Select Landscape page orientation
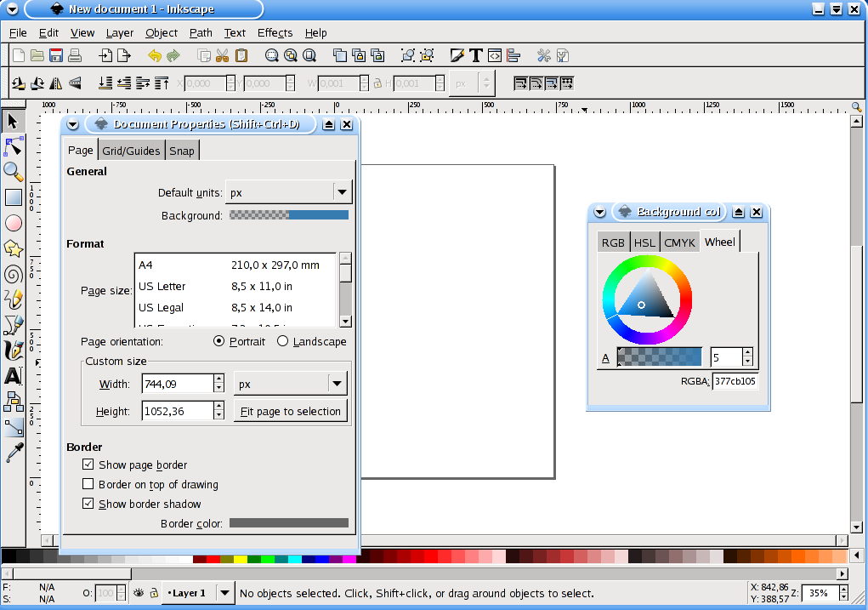Viewport: 868px width, 610px height. (x=282, y=341)
